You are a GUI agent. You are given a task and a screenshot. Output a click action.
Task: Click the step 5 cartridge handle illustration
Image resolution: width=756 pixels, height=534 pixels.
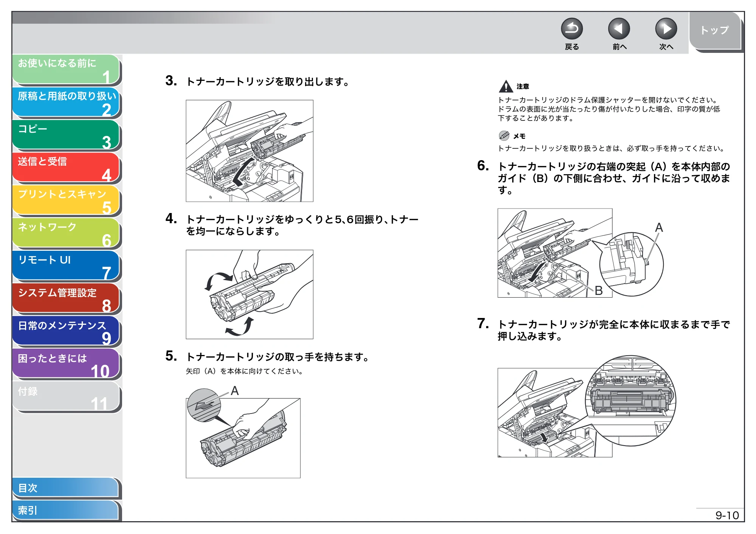243,434
